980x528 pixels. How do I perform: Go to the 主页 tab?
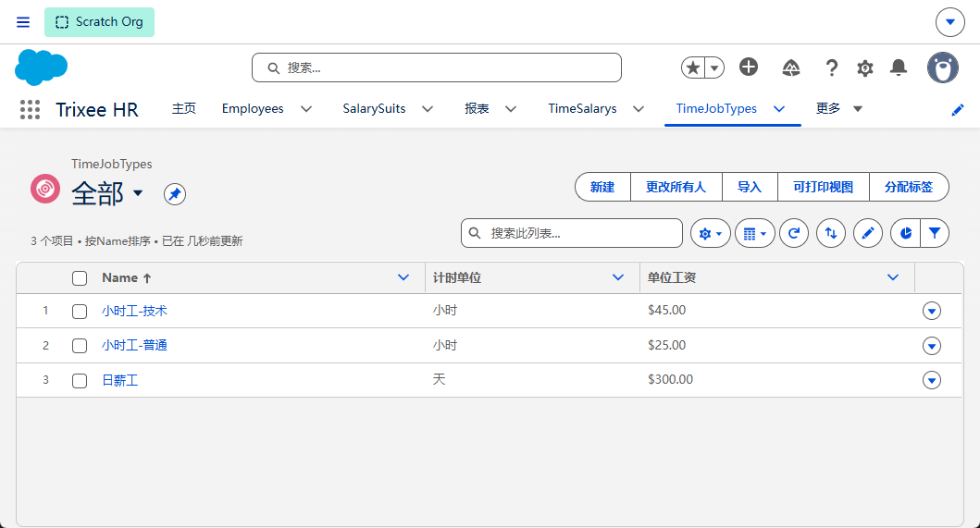click(184, 109)
